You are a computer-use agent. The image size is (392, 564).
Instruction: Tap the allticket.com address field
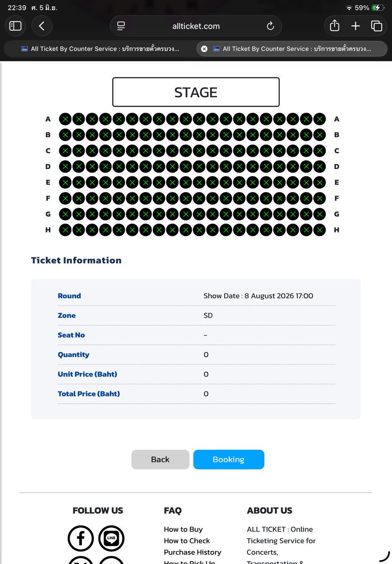pos(196,26)
